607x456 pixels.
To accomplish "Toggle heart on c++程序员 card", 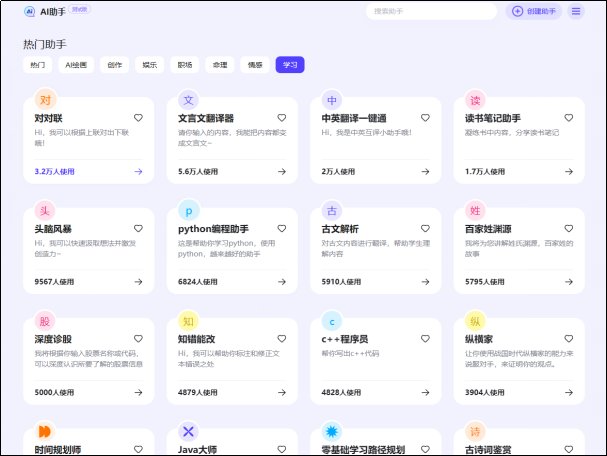I will [x=425, y=339].
